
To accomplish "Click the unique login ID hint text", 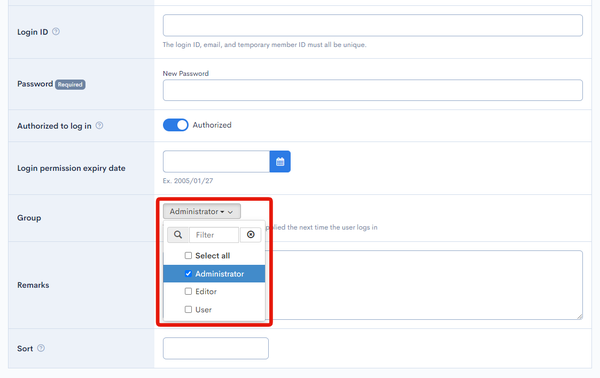I will pos(264,45).
